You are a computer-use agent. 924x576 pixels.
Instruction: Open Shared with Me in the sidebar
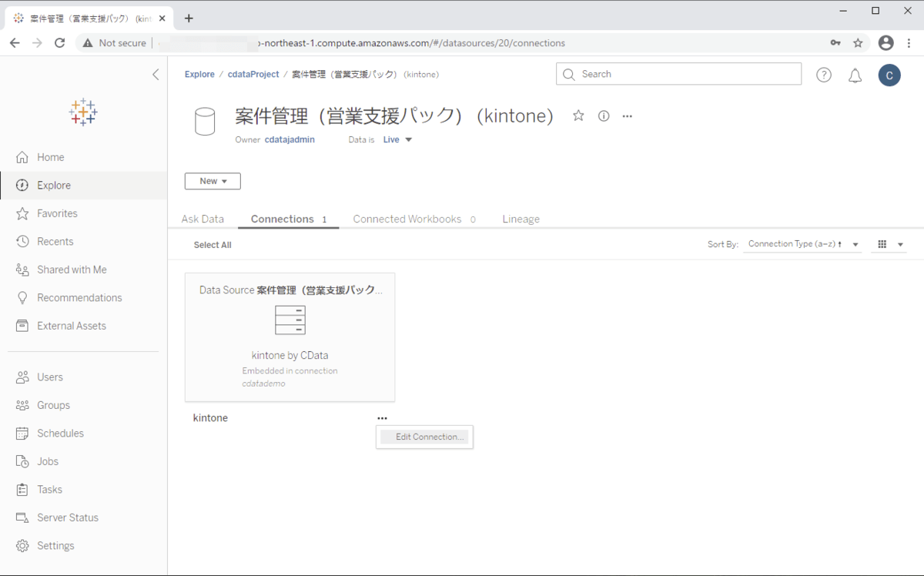tap(83, 270)
